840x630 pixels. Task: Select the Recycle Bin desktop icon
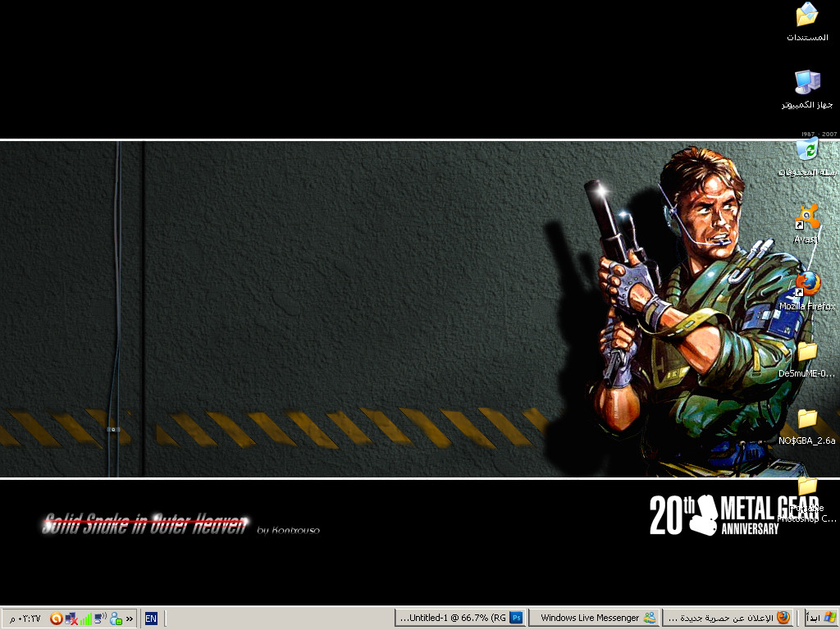tap(807, 157)
